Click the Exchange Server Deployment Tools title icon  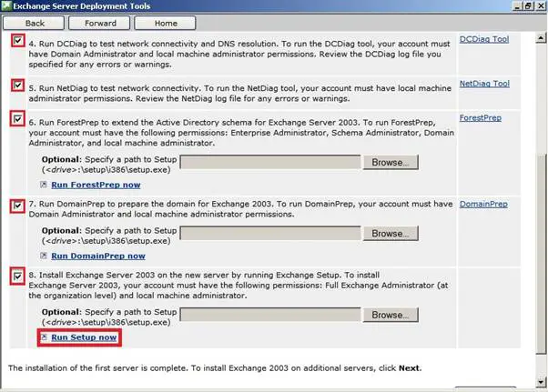(6, 6)
